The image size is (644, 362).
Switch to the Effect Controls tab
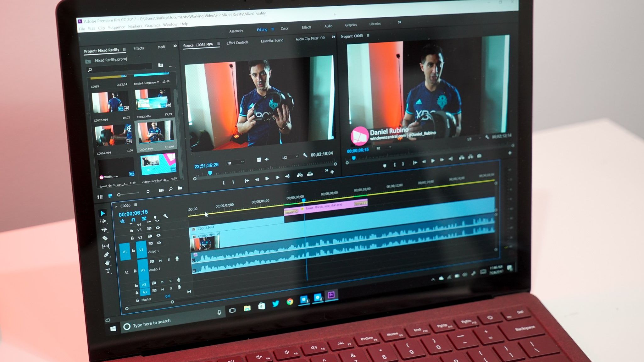point(237,43)
